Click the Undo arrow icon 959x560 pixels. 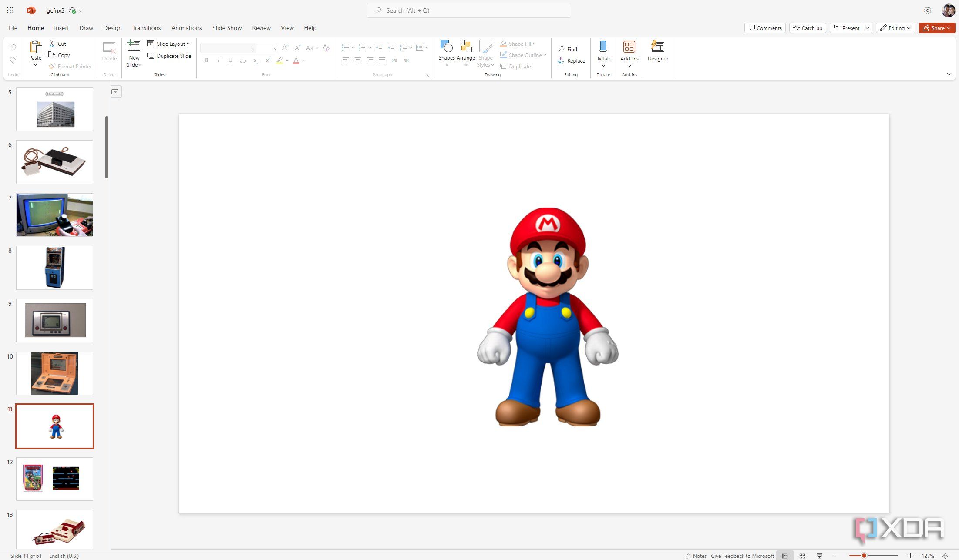tap(13, 47)
